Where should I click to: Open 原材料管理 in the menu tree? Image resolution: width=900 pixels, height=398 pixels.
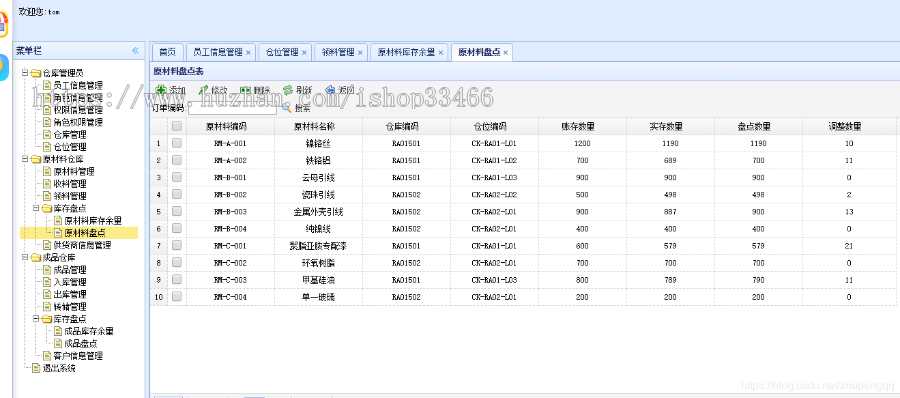click(74, 172)
